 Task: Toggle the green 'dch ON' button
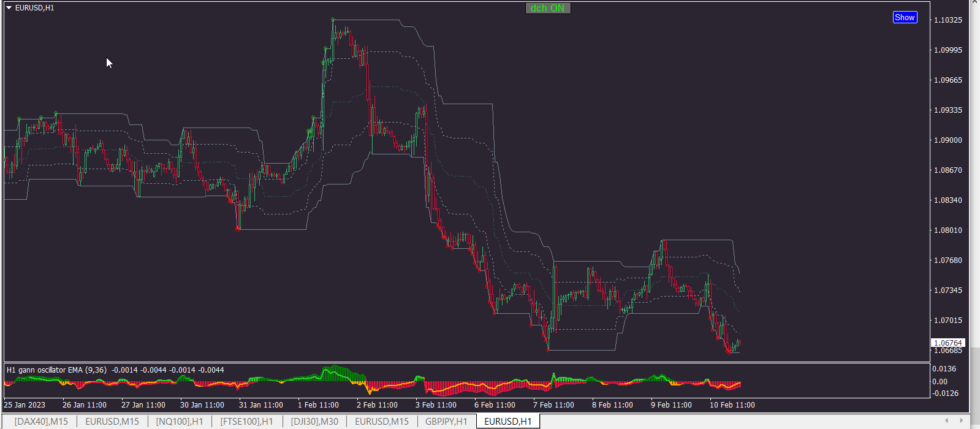click(548, 8)
